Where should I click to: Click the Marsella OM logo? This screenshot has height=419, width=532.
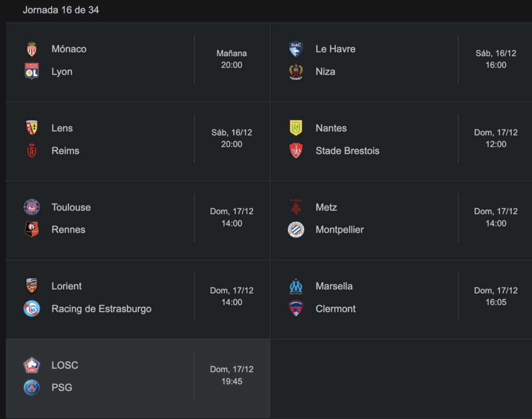pyautogui.click(x=296, y=286)
